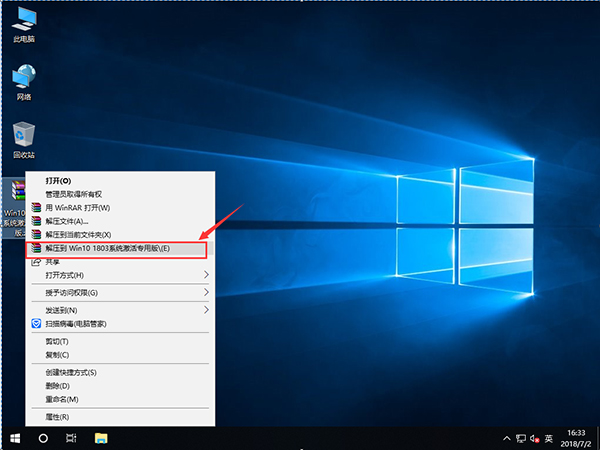This screenshot has width=600, height=450.
Task: Select the Win10 WinRAR archive desktop icon
Action: point(14,209)
